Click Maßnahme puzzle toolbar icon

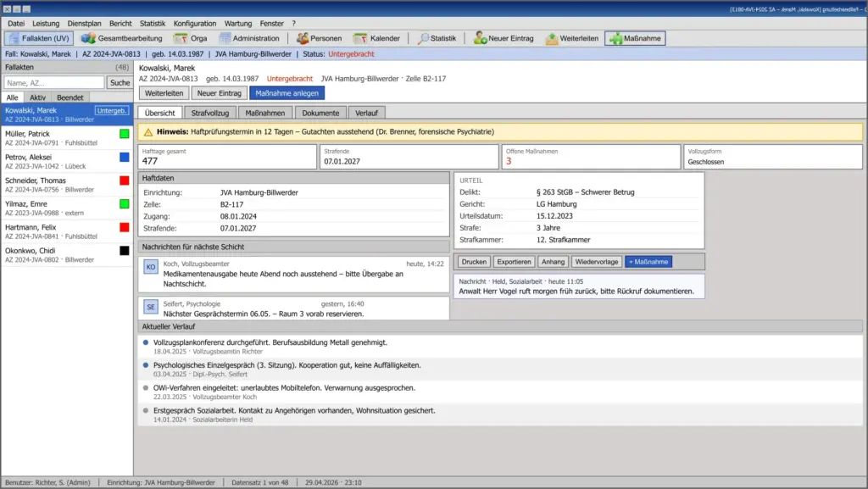pyautogui.click(x=615, y=39)
